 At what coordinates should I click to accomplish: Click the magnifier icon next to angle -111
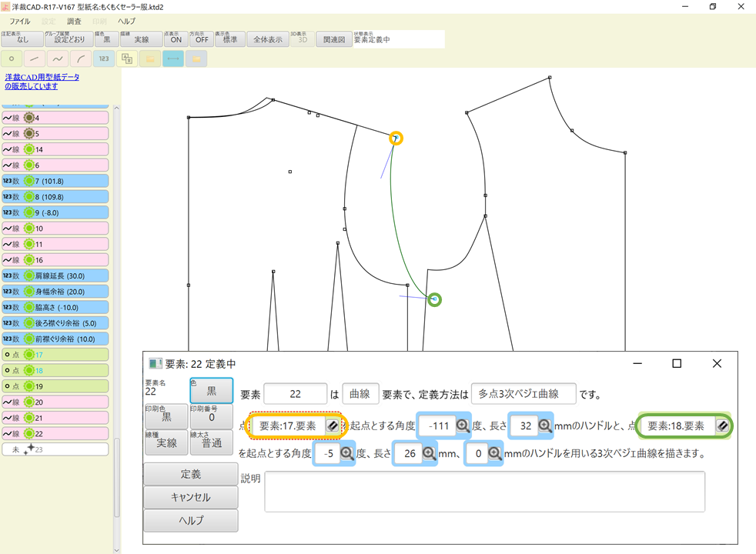coord(461,425)
